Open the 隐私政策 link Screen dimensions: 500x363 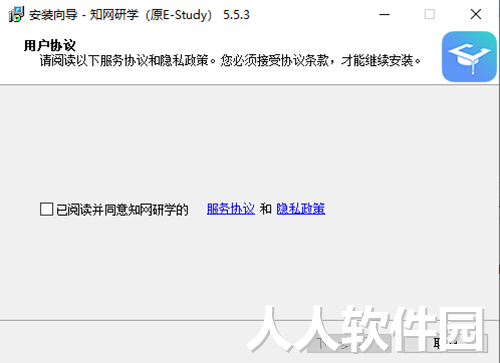pyautogui.click(x=301, y=209)
